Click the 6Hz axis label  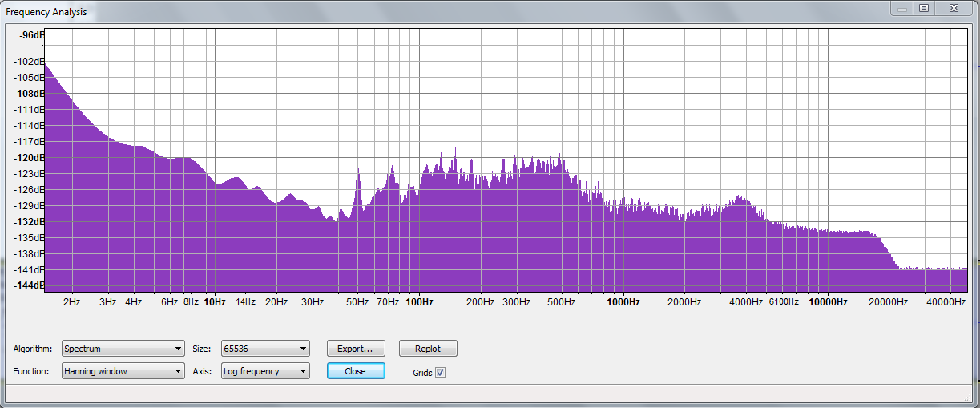tap(169, 302)
